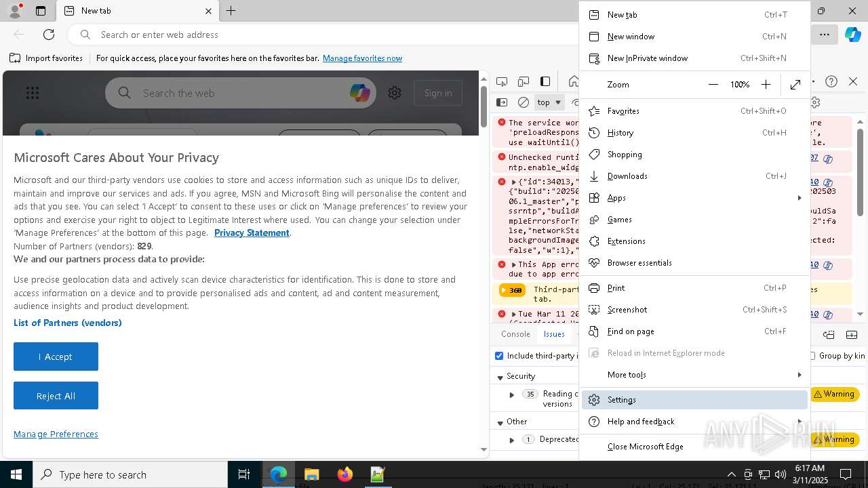
Task: Toggle Include third-party issues checkbox
Action: [499, 356]
